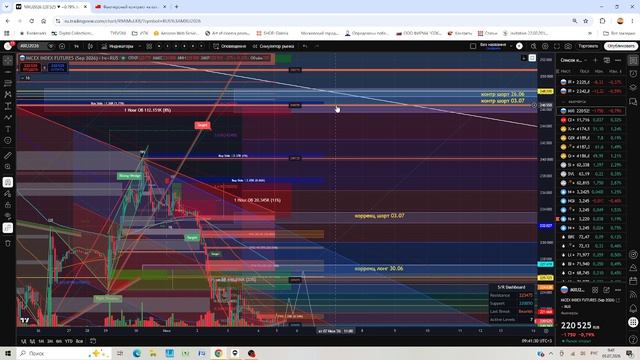Take a snapshot with camera icon
Viewport: 640px width, 360px height.
pos(568,46)
